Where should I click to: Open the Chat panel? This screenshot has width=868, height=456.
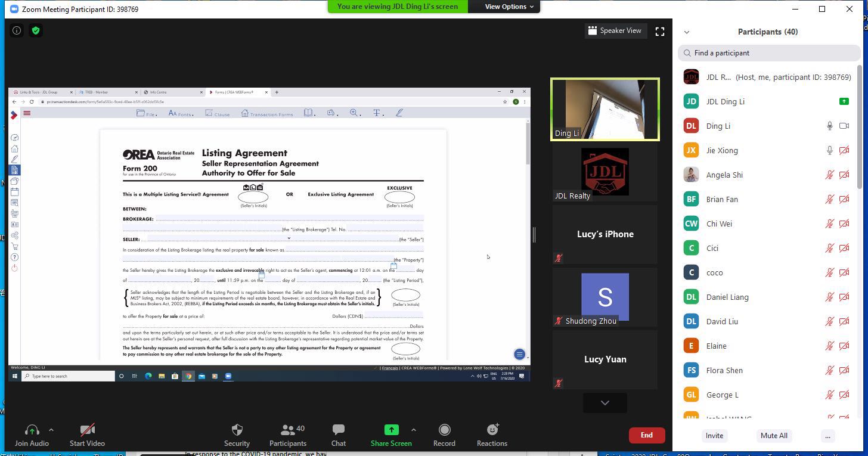[x=339, y=435]
